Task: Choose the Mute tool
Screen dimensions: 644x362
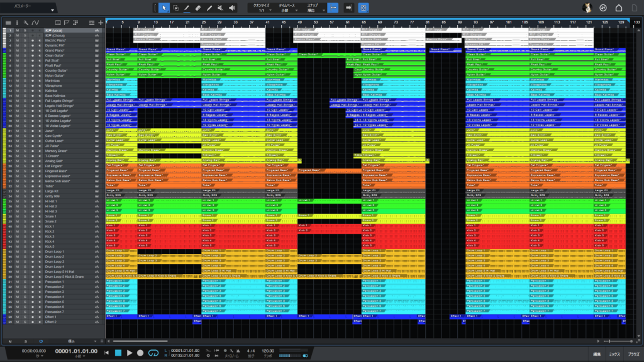Action: 220,8
